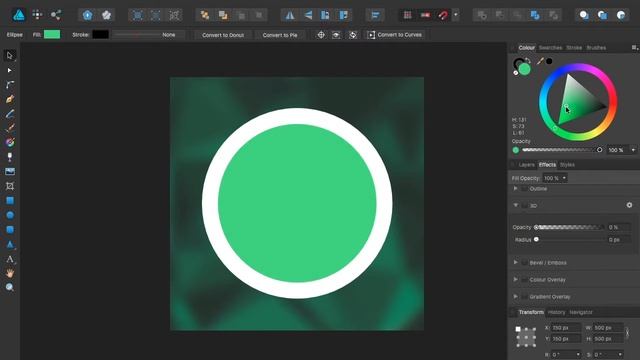Open the Fill Opacity dropdown

[x=564, y=178]
